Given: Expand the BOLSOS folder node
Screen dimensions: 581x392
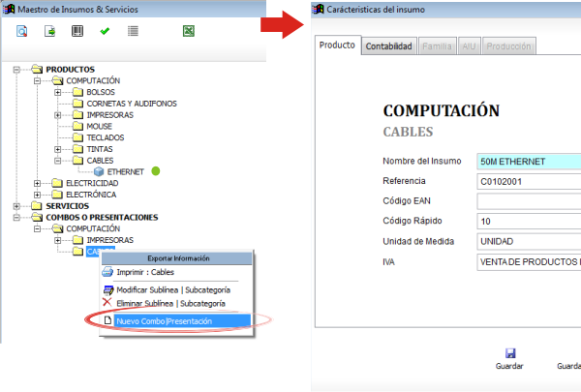Looking at the screenshot, I should (58, 92).
